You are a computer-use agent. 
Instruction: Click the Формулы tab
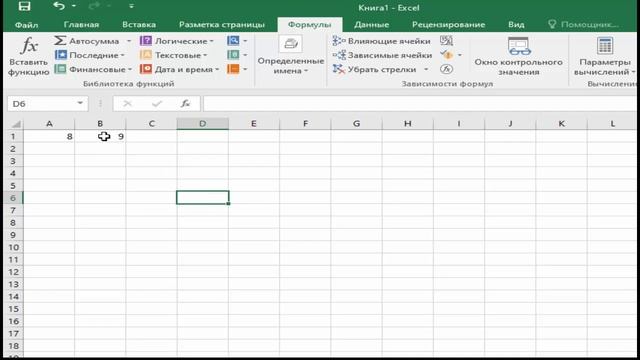click(x=309, y=24)
